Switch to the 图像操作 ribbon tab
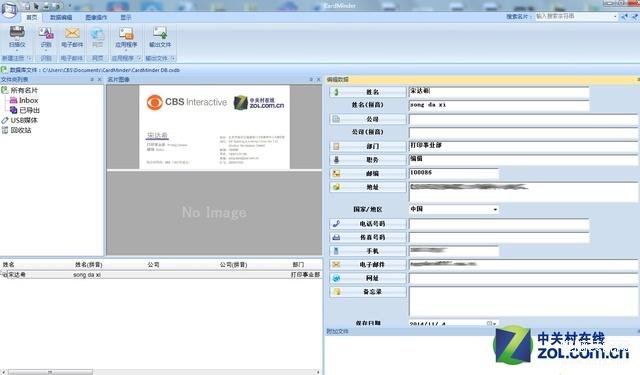 click(96, 17)
